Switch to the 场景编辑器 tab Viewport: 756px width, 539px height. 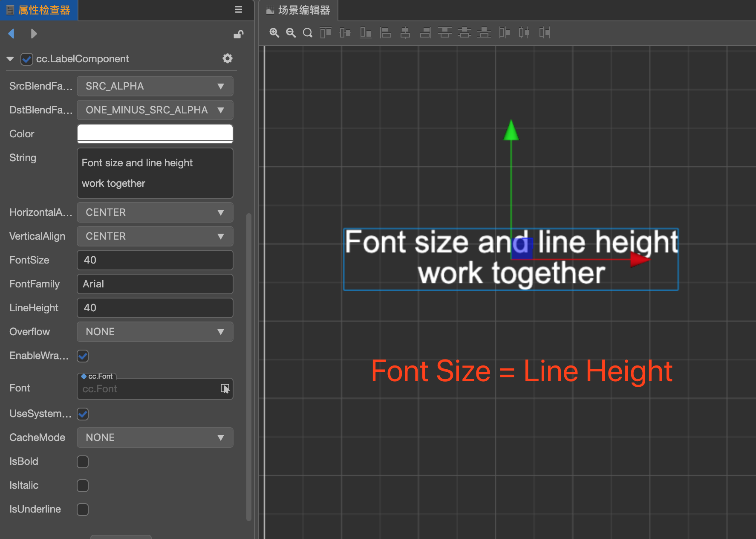click(298, 10)
